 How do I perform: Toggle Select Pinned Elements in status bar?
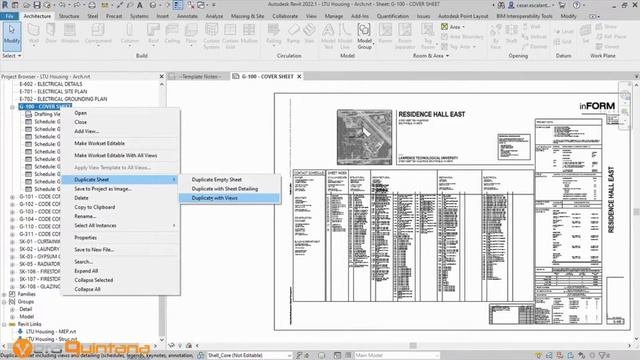click(x=560, y=356)
